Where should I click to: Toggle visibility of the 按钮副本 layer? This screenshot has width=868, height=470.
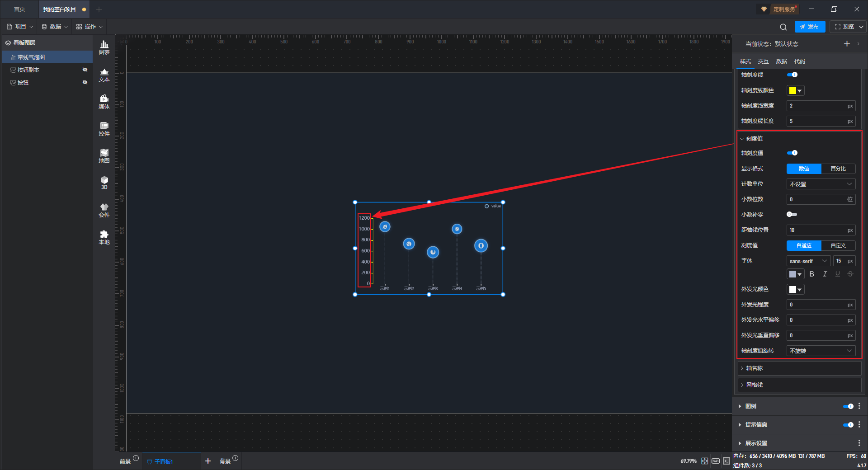[85, 70]
